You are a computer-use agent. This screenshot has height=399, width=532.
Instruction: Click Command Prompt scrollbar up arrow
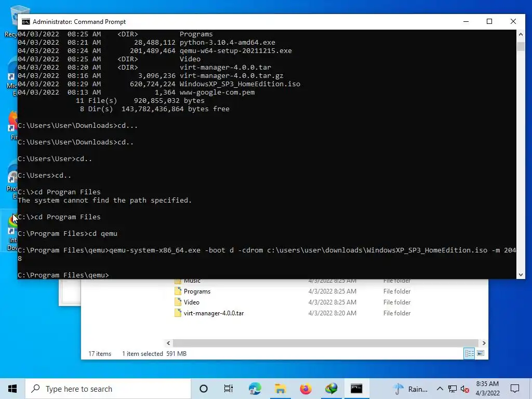coord(521,34)
